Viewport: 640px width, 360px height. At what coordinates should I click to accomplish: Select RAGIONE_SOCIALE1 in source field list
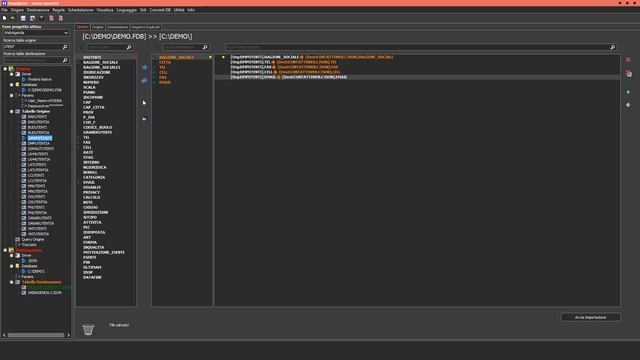(102, 67)
